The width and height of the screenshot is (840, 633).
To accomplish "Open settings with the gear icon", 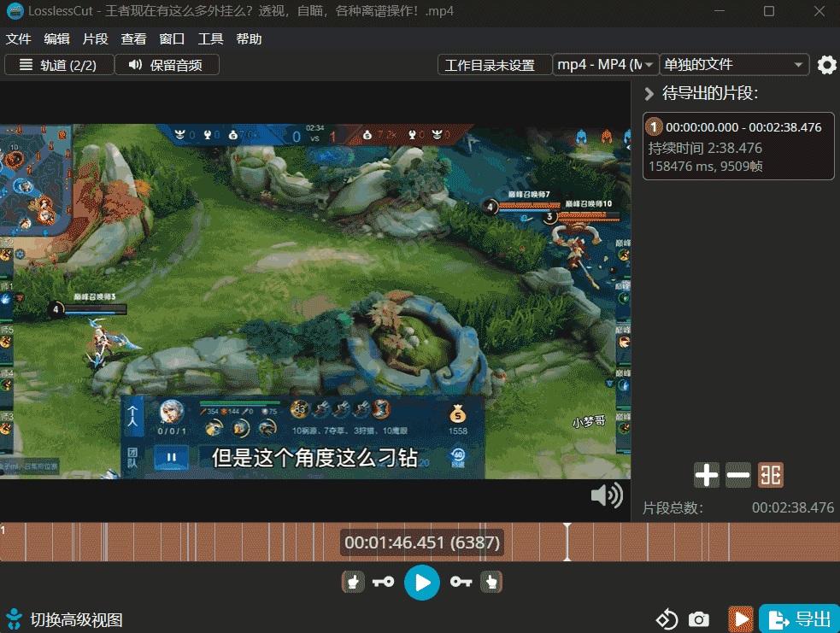I will 826,65.
